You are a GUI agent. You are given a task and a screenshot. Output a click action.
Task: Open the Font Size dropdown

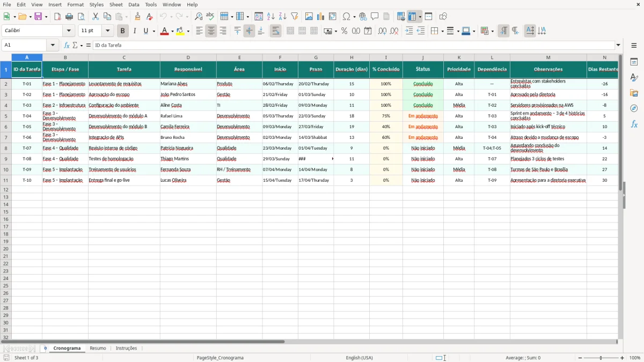click(107, 31)
